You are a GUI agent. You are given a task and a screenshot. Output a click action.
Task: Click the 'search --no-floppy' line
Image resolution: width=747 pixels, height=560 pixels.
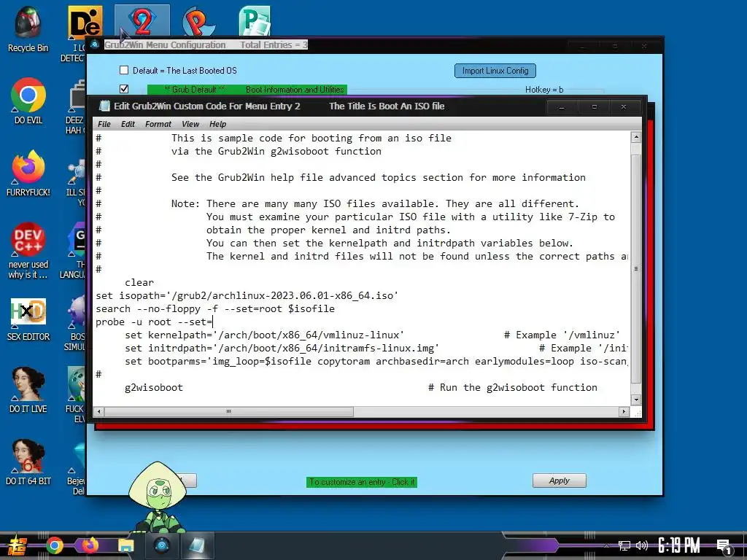tap(215, 309)
